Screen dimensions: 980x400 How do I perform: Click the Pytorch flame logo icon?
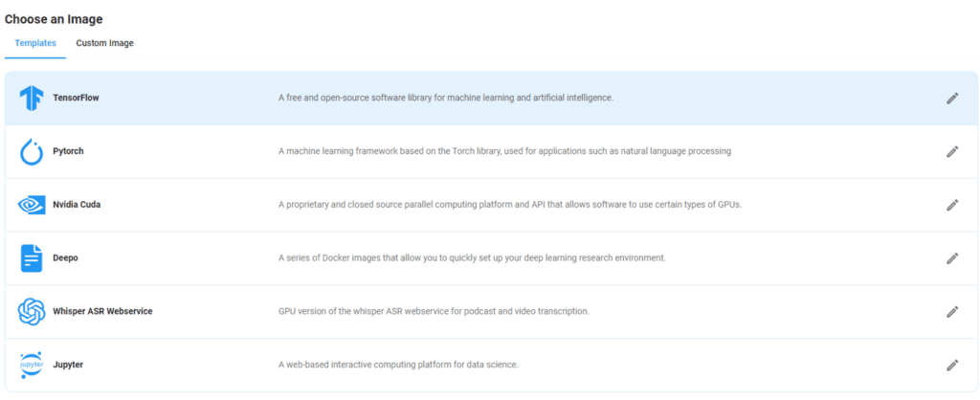pos(32,152)
